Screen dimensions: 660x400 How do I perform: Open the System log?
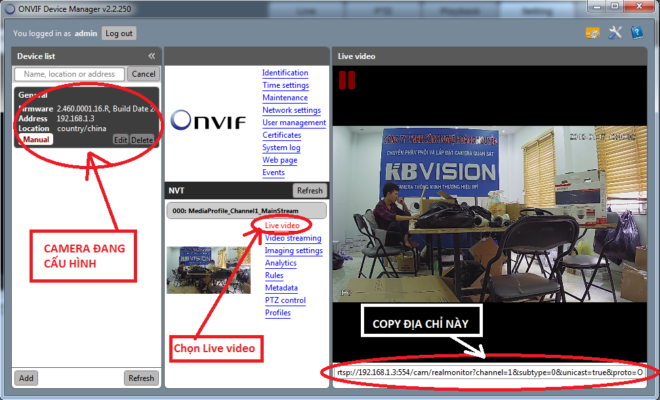coord(281,148)
